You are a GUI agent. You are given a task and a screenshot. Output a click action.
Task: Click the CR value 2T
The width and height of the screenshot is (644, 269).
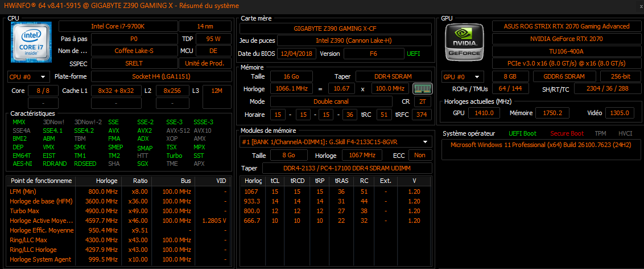coord(423,101)
